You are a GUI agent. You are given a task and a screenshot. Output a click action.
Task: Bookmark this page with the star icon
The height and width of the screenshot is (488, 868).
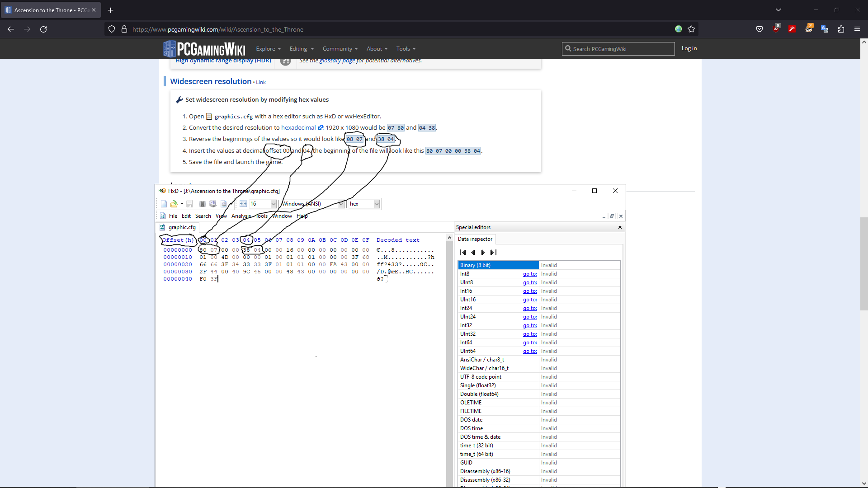coord(691,29)
